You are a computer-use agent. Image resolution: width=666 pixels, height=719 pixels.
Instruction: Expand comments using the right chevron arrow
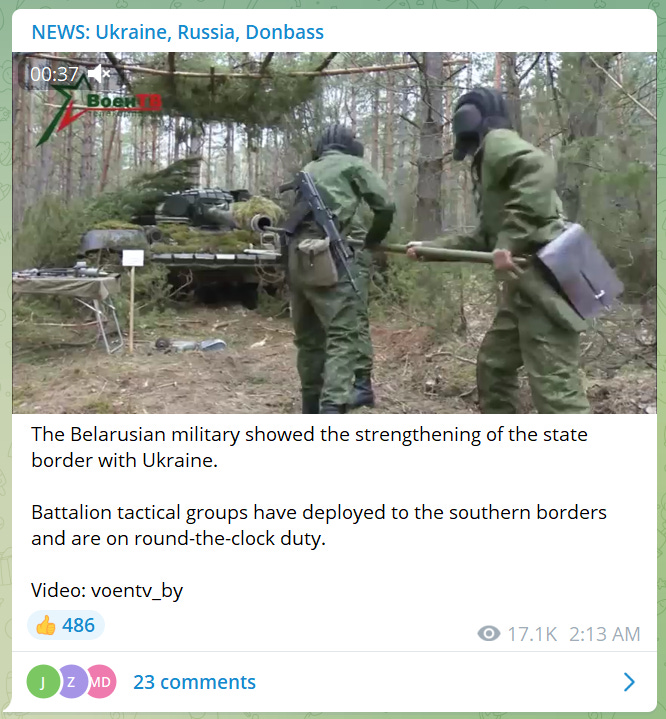coord(629,682)
